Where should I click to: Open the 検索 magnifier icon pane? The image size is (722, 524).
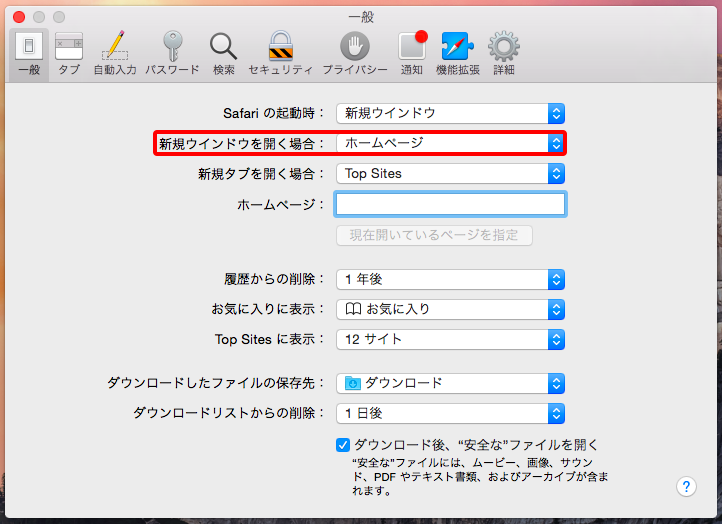[x=224, y=54]
